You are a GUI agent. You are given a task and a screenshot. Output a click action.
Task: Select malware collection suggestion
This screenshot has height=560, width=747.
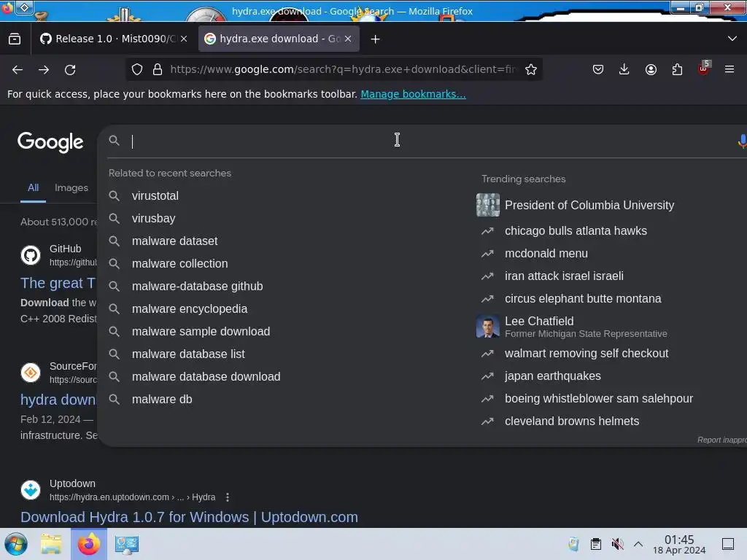pyautogui.click(x=179, y=263)
